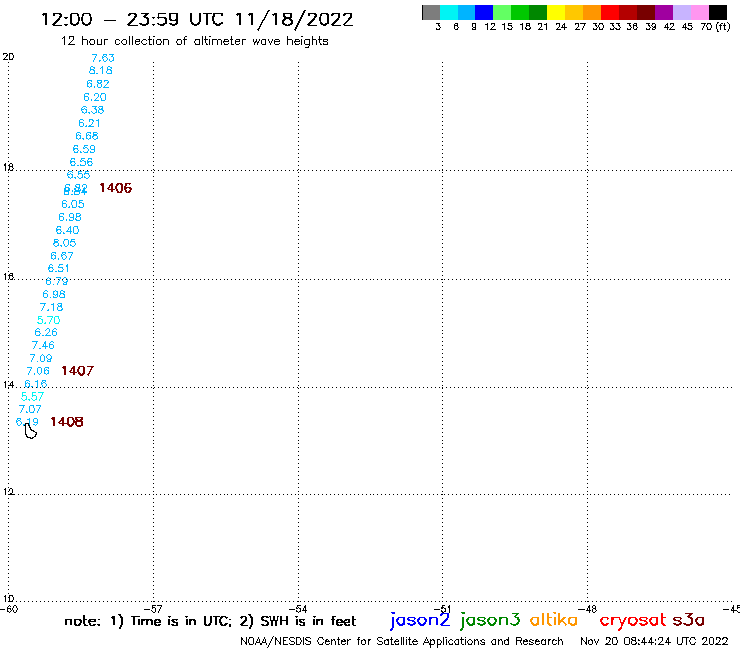
Task: Click the longitude label -57
Action: coord(153,609)
